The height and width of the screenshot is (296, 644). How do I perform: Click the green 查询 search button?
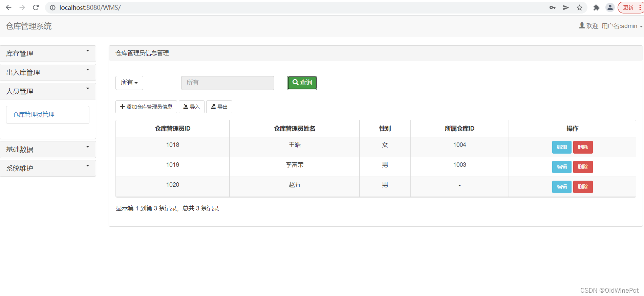(x=302, y=83)
